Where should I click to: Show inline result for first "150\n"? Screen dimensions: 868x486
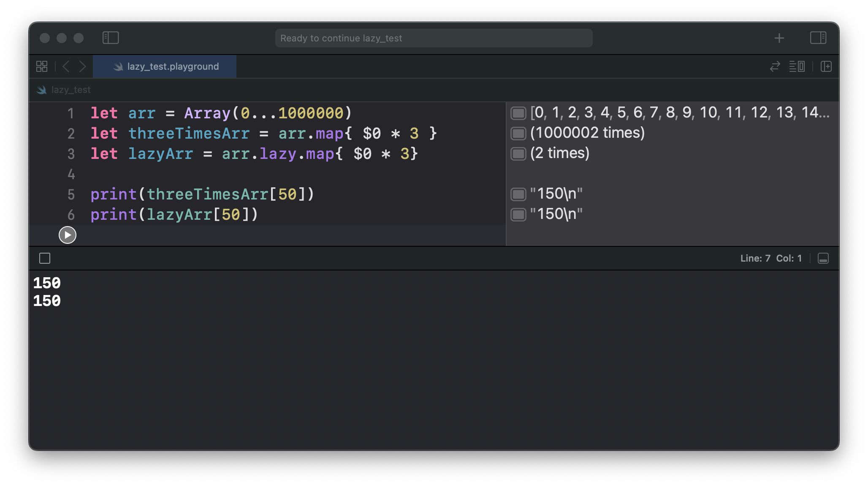518,194
